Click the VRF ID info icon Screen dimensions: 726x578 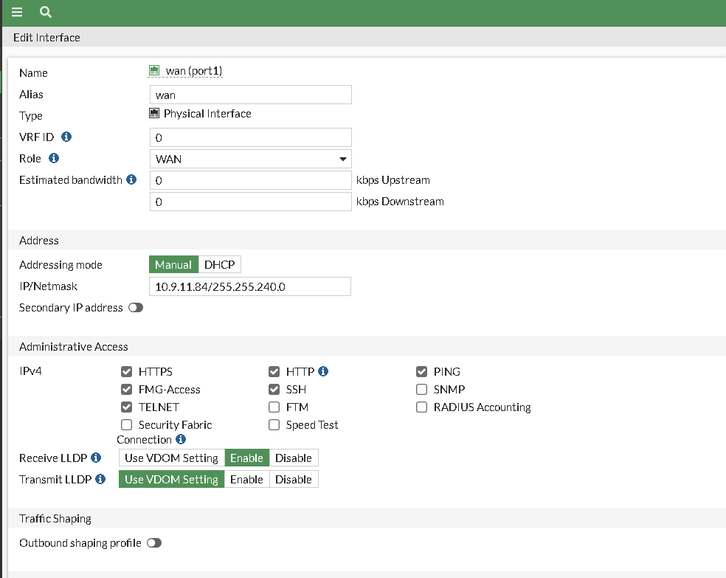click(66, 137)
